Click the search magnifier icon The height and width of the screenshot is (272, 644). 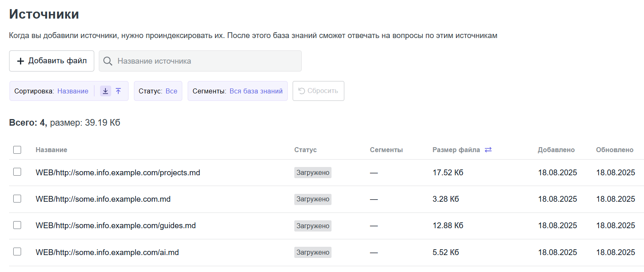point(108,61)
